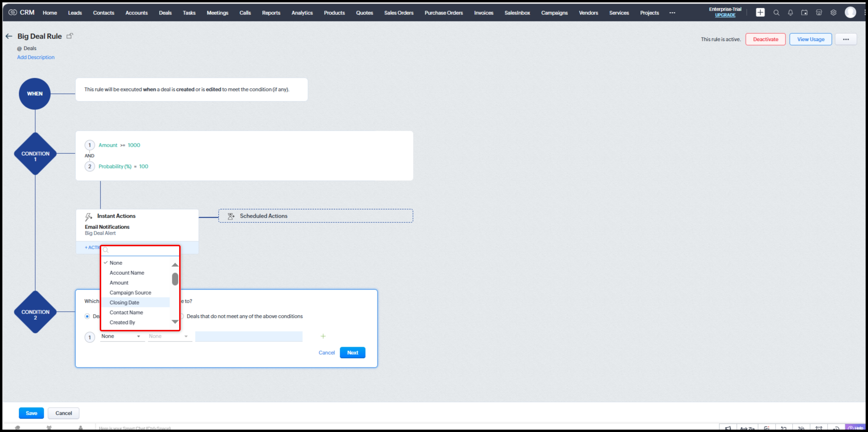Open the calendar icon in the top bar
The width and height of the screenshot is (868, 432).
(x=804, y=13)
